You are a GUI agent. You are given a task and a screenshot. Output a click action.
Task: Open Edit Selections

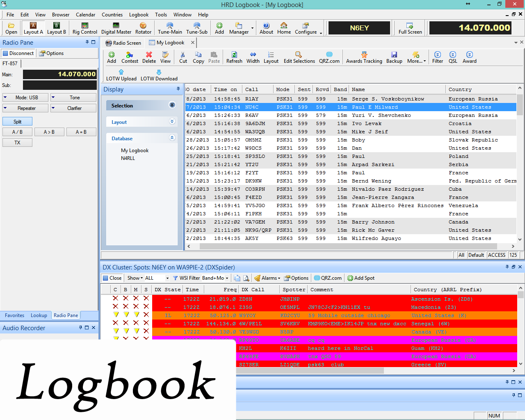coord(299,57)
